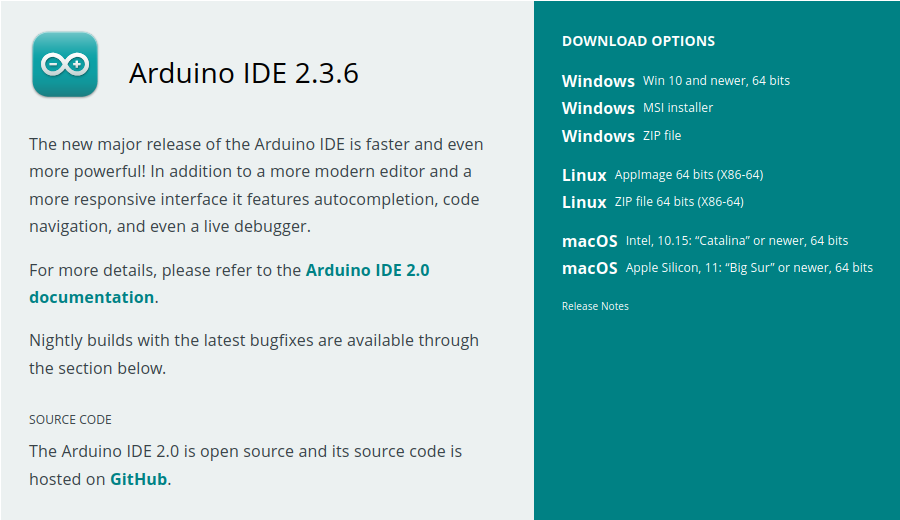This screenshot has width=900, height=520.
Task: Download macOS Intel Catalina build
Action: tap(704, 241)
